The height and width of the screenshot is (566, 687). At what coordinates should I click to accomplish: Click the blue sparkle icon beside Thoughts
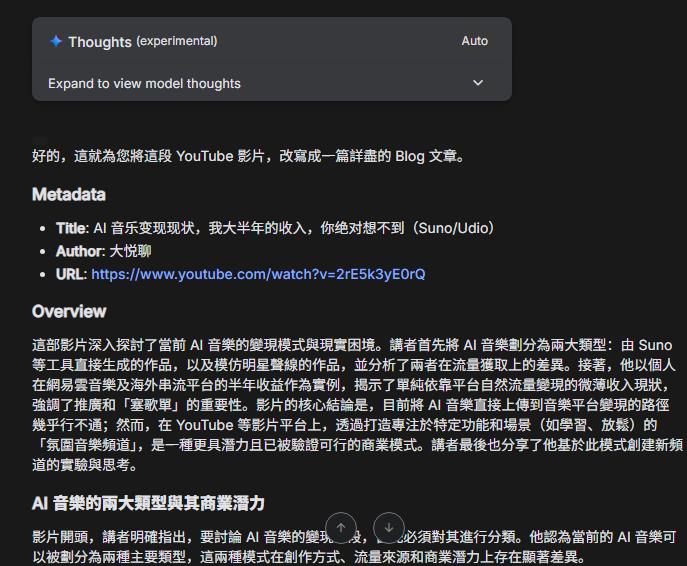[56, 41]
